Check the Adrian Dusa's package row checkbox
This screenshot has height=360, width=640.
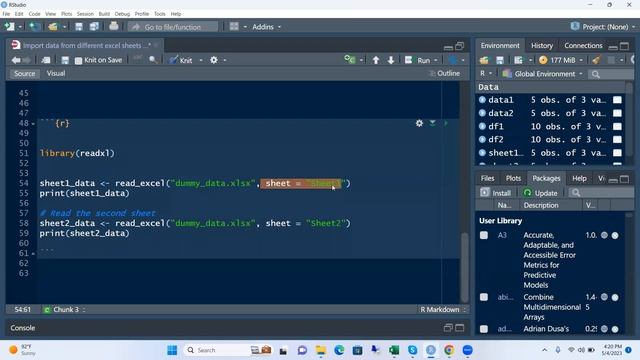(x=484, y=329)
